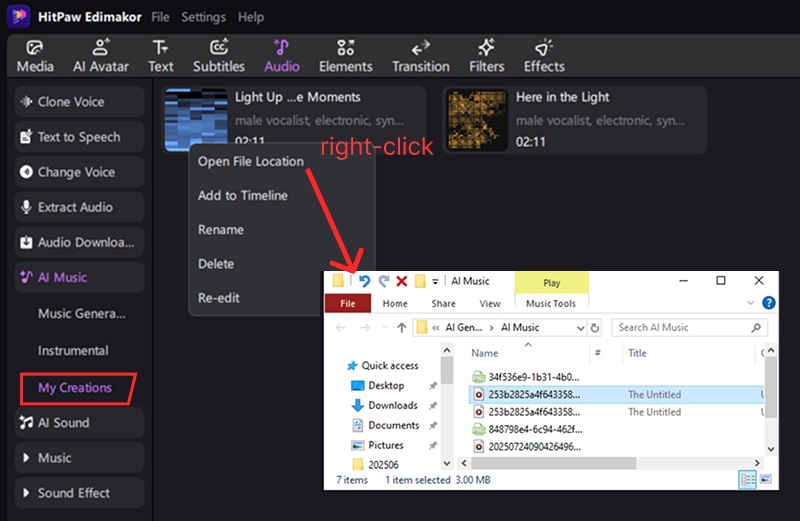Image resolution: width=800 pixels, height=521 pixels.
Task: Open Change Voice tool
Action: (x=79, y=172)
